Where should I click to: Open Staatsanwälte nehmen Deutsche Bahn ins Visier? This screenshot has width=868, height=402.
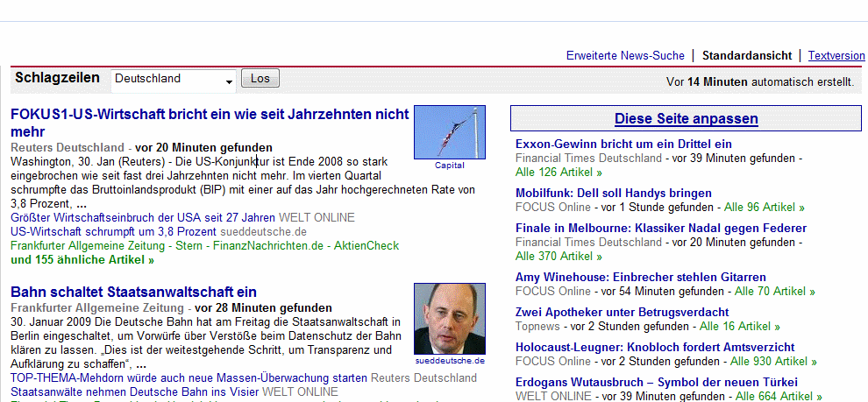click(x=134, y=392)
